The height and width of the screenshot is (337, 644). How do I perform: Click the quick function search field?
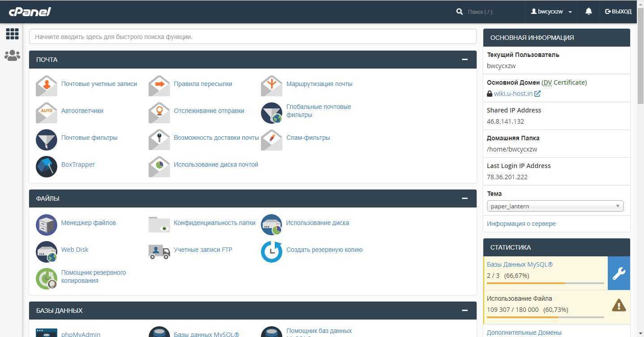coord(252,37)
